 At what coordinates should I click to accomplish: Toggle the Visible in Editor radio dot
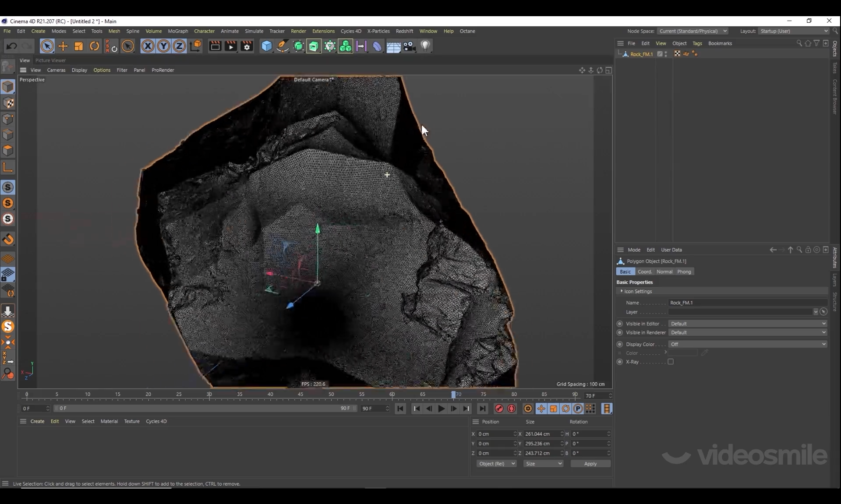(619, 324)
